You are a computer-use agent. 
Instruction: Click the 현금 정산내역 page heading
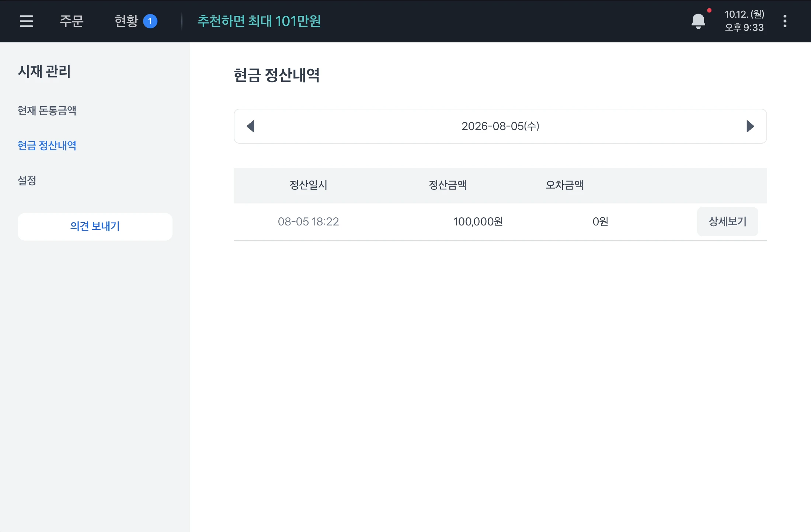click(x=276, y=75)
